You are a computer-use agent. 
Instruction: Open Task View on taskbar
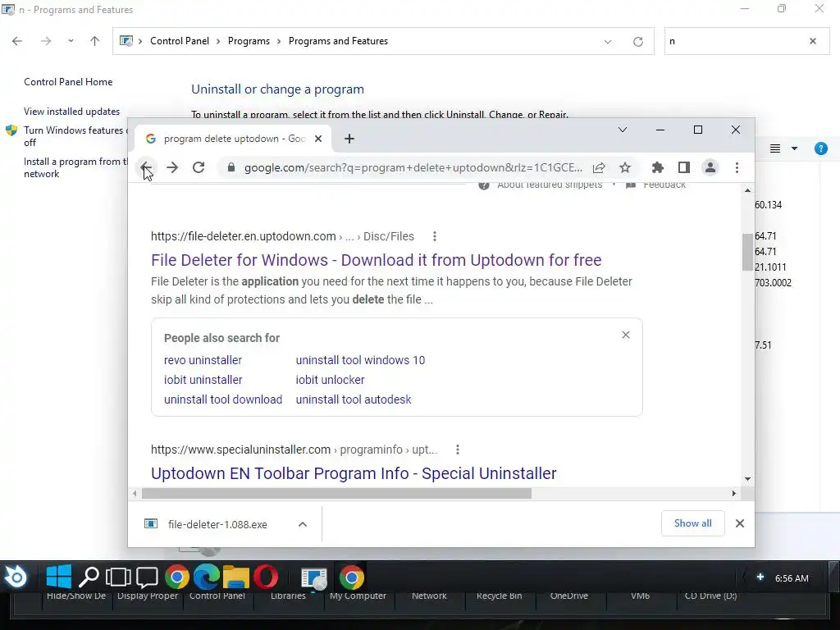[x=118, y=577]
